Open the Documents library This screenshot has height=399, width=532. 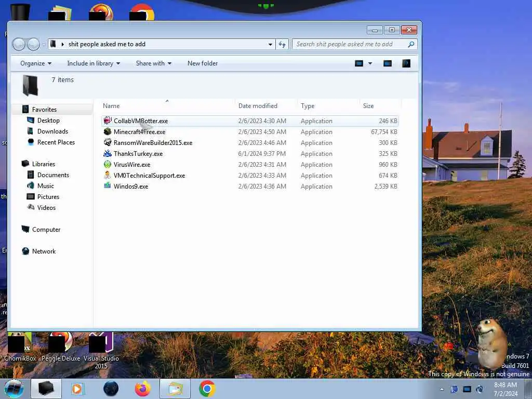click(x=53, y=175)
